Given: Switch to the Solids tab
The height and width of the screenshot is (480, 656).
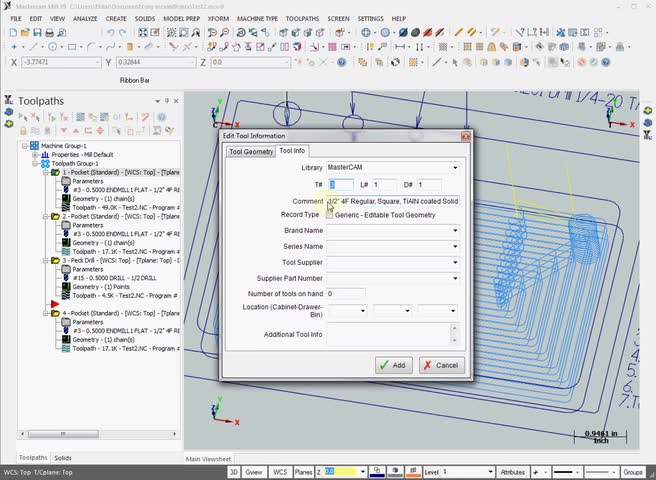Looking at the screenshot, I should [x=63, y=458].
